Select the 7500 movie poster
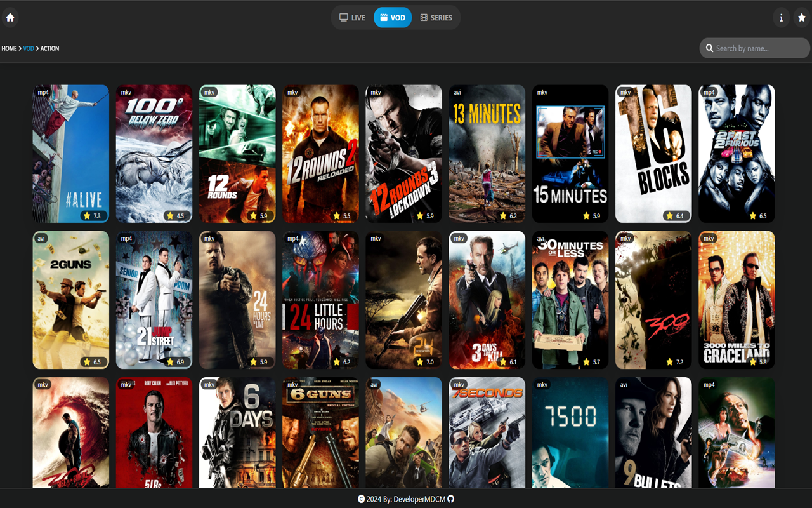812x508 pixels. (570, 433)
